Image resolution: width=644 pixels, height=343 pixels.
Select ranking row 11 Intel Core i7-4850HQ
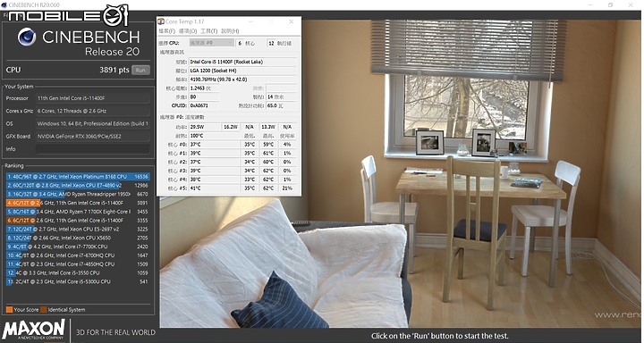tap(78, 264)
